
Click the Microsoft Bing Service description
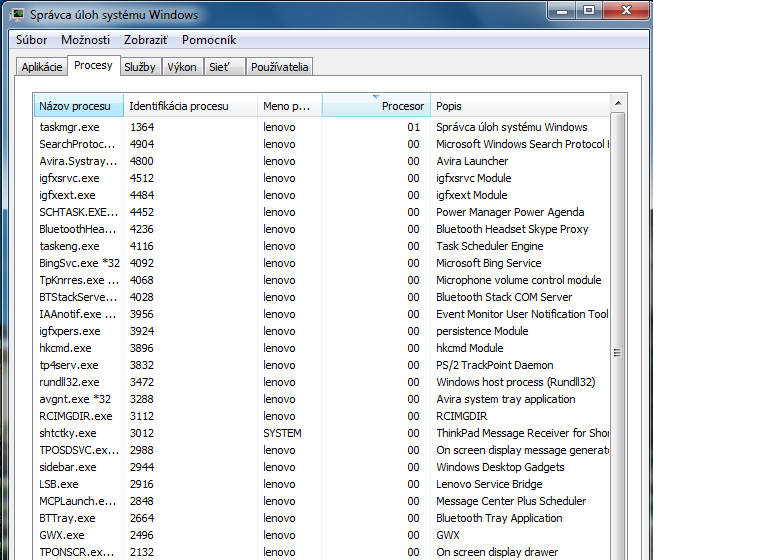point(488,263)
